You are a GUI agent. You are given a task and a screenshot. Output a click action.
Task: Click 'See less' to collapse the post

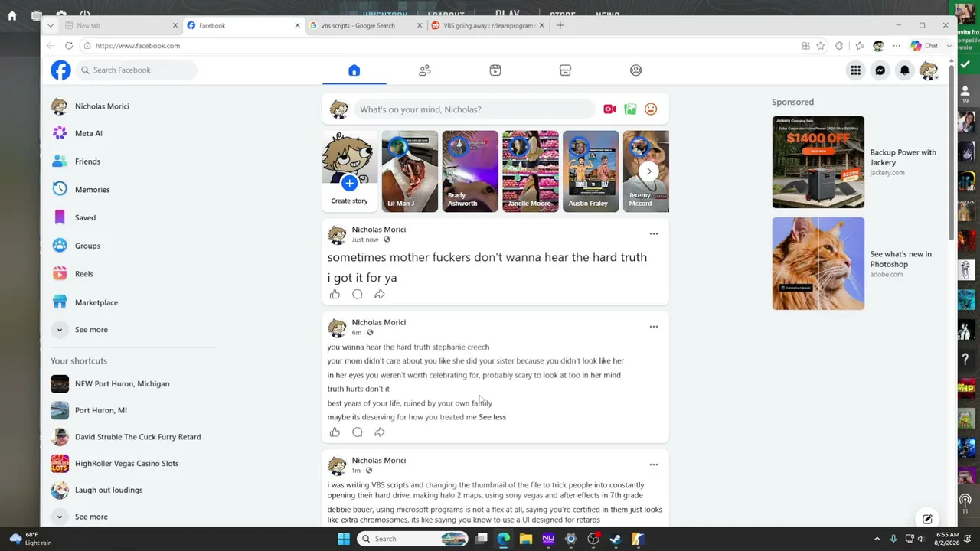(492, 417)
